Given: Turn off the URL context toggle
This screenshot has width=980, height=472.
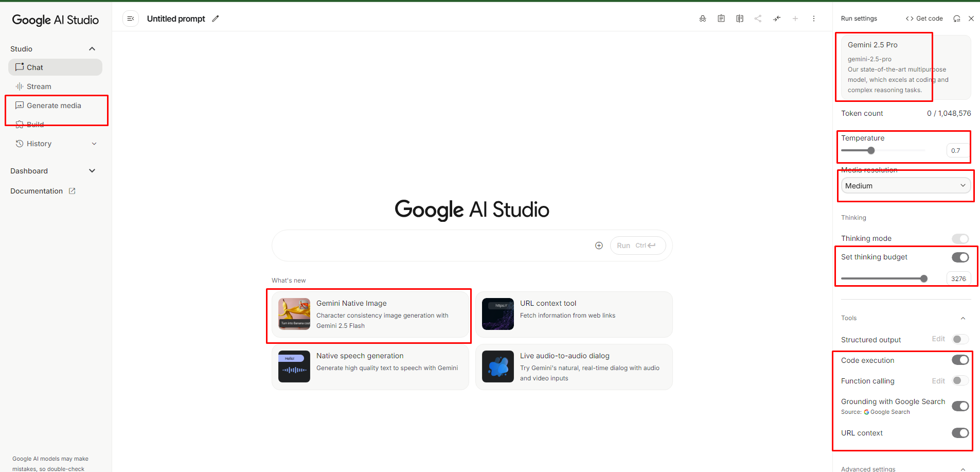Looking at the screenshot, I should 960,433.
